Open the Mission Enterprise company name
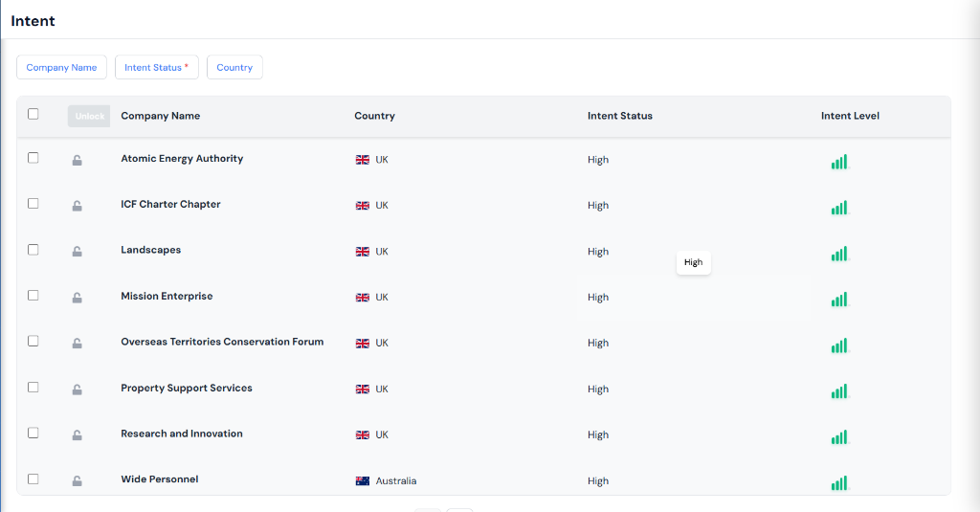 tap(167, 297)
